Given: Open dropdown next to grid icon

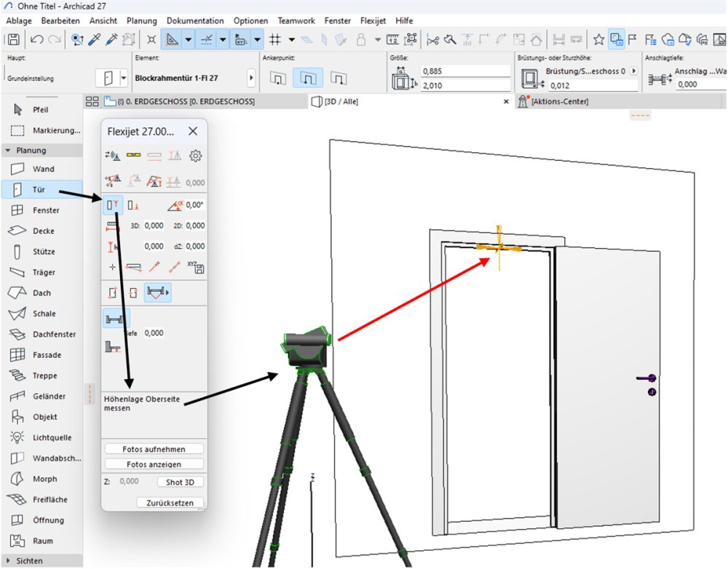Looking at the screenshot, I should click(x=292, y=40).
